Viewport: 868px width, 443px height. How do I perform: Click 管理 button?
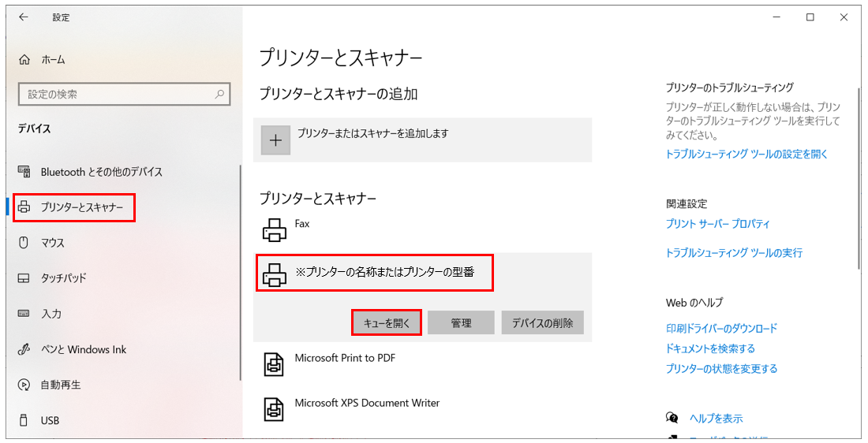[x=461, y=322]
